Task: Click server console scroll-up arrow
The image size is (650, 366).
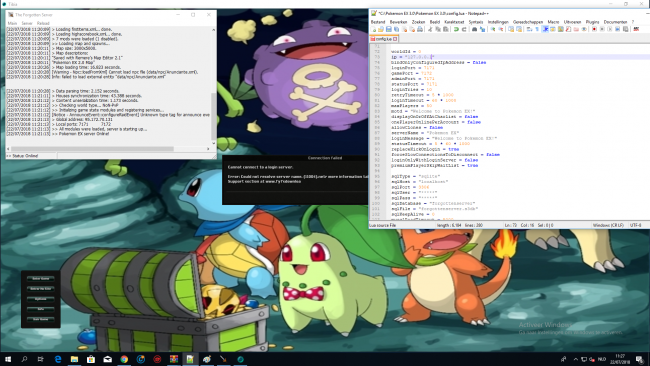Action: pos(213,30)
